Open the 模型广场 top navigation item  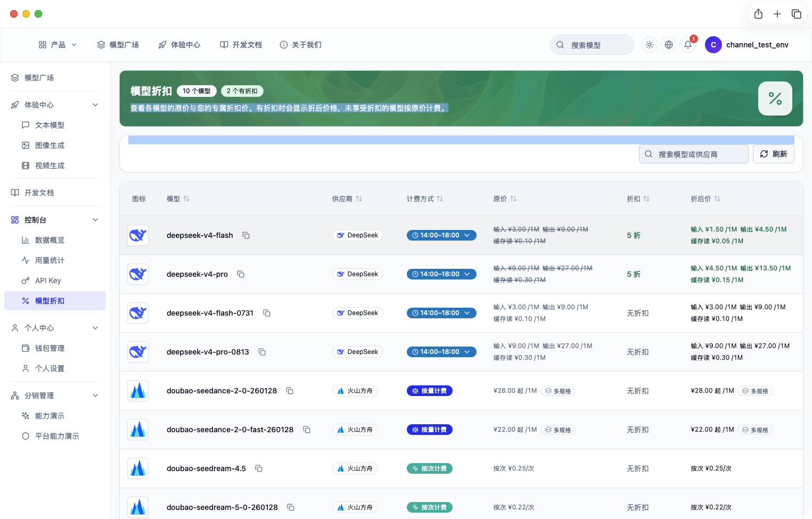click(118, 45)
